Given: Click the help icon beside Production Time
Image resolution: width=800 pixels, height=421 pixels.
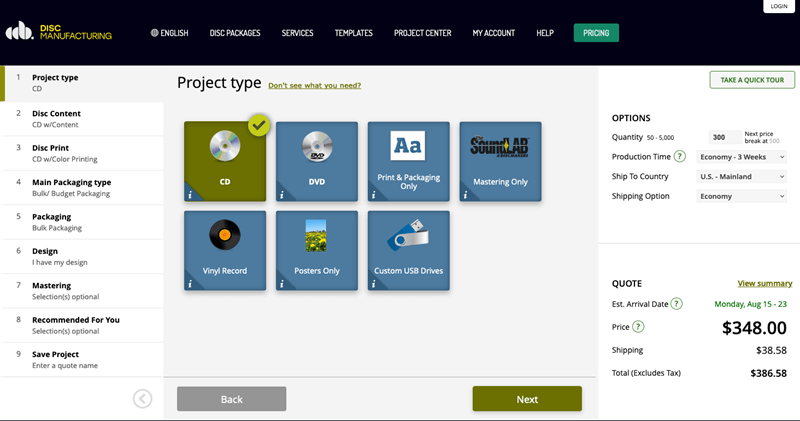Looking at the screenshot, I should pyautogui.click(x=679, y=157).
